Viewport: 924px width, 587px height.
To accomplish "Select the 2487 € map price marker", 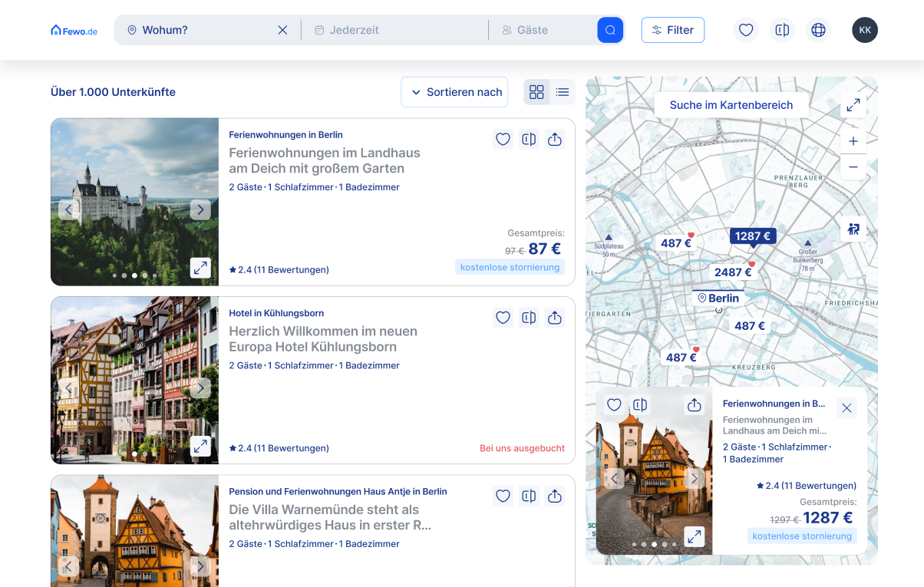I will point(733,272).
